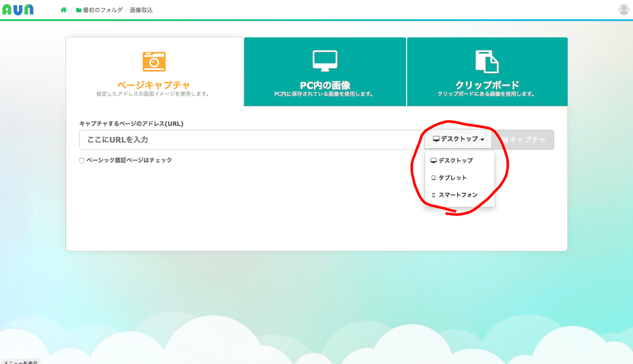Open the 最初のフォルダ breadcrumb
Viewport: 633px width, 364px height.
point(99,10)
